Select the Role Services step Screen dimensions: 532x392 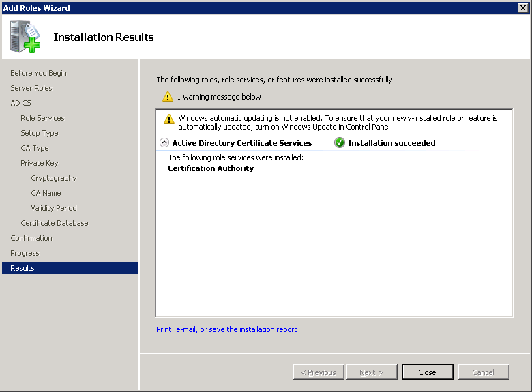coord(42,118)
